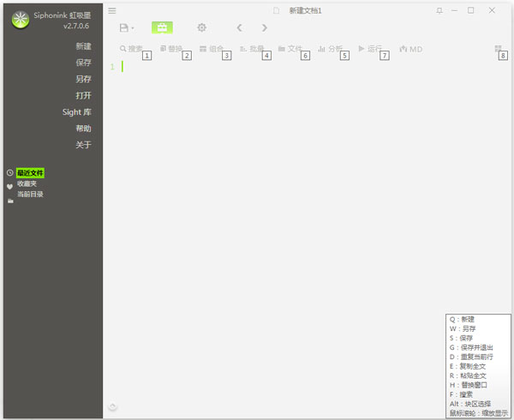This screenshot has height=420, width=514.
Task: Close the Siphonink window
Action: pos(492,10)
